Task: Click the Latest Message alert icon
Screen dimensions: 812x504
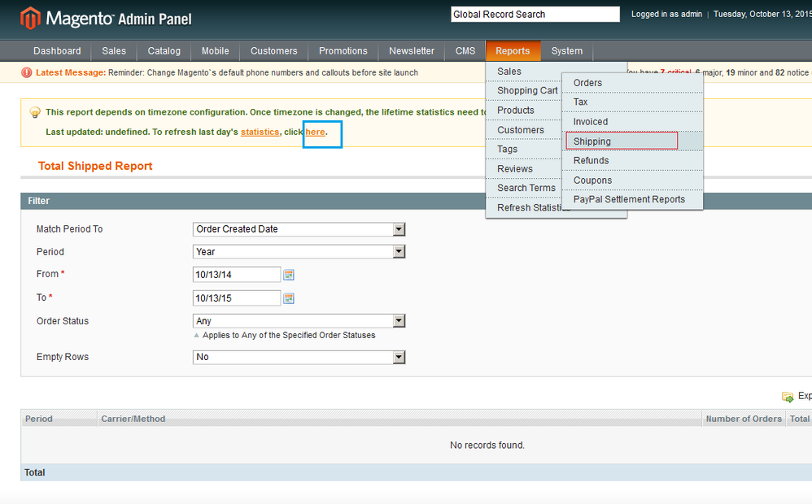Action: coord(26,72)
